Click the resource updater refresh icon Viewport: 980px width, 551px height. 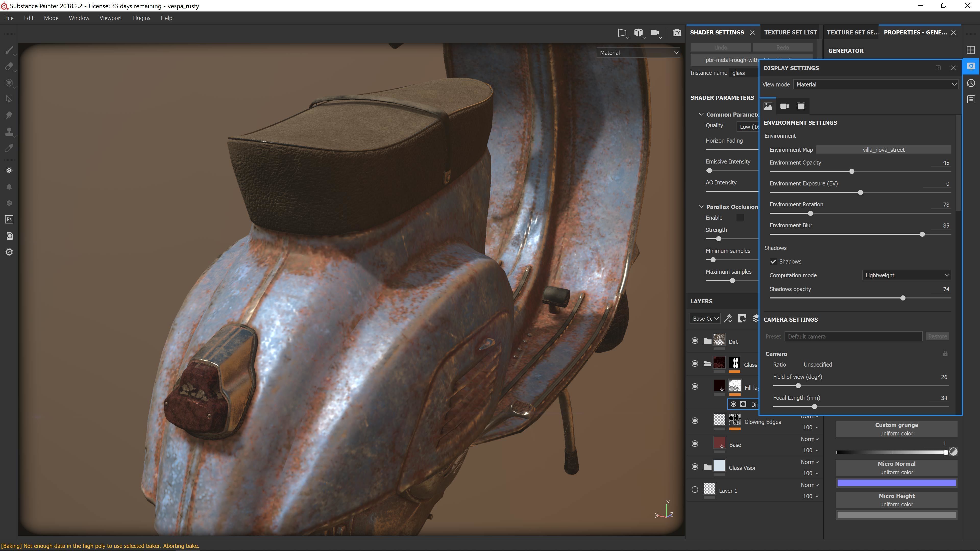click(9, 236)
